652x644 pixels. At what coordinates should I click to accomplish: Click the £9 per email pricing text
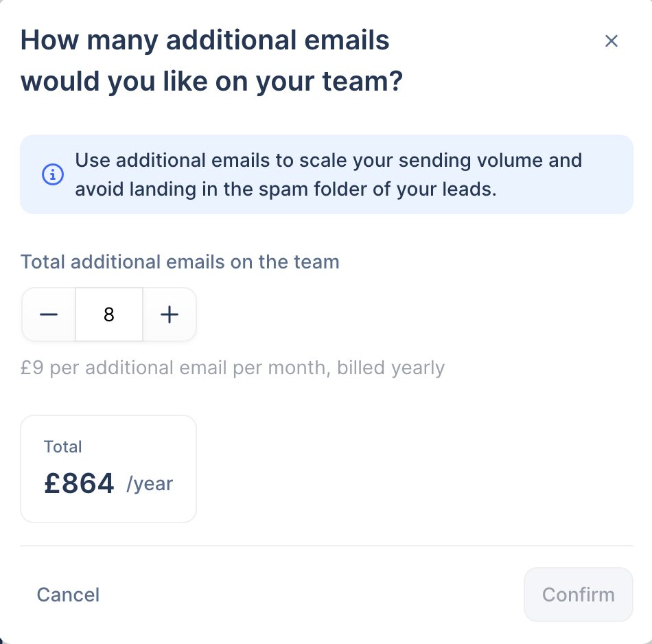tap(233, 368)
